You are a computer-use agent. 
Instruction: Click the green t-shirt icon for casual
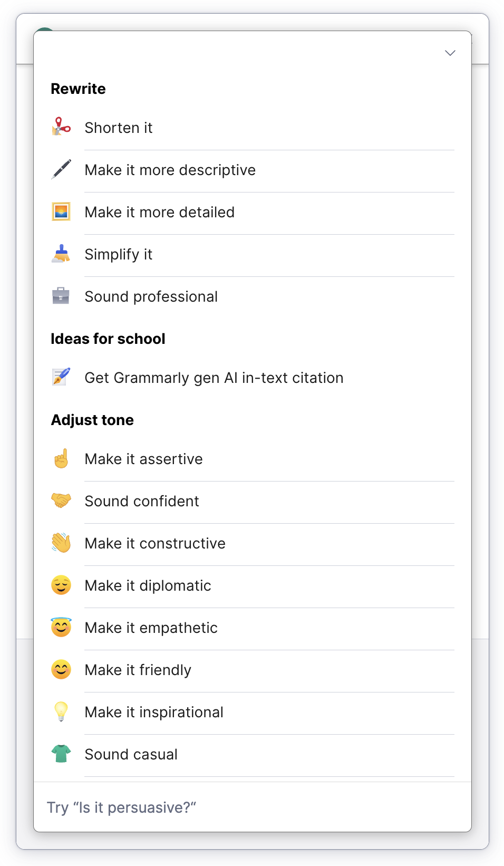pyautogui.click(x=61, y=754)
